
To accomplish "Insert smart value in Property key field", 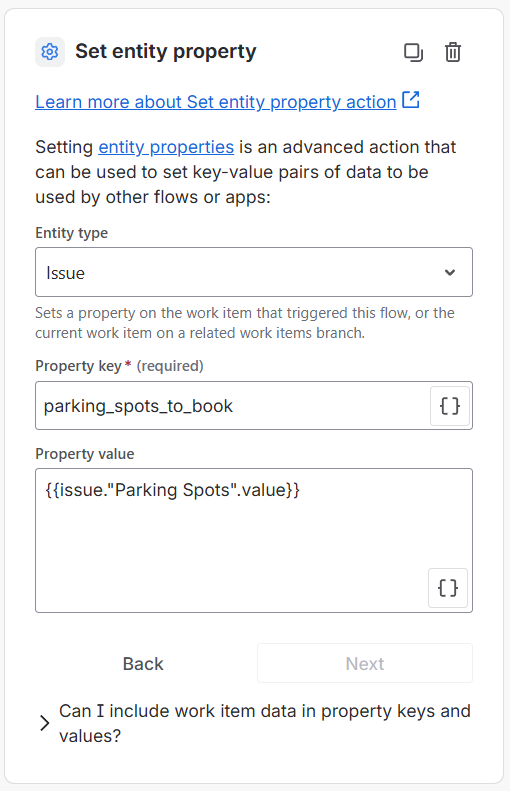I will pos(449,406).
